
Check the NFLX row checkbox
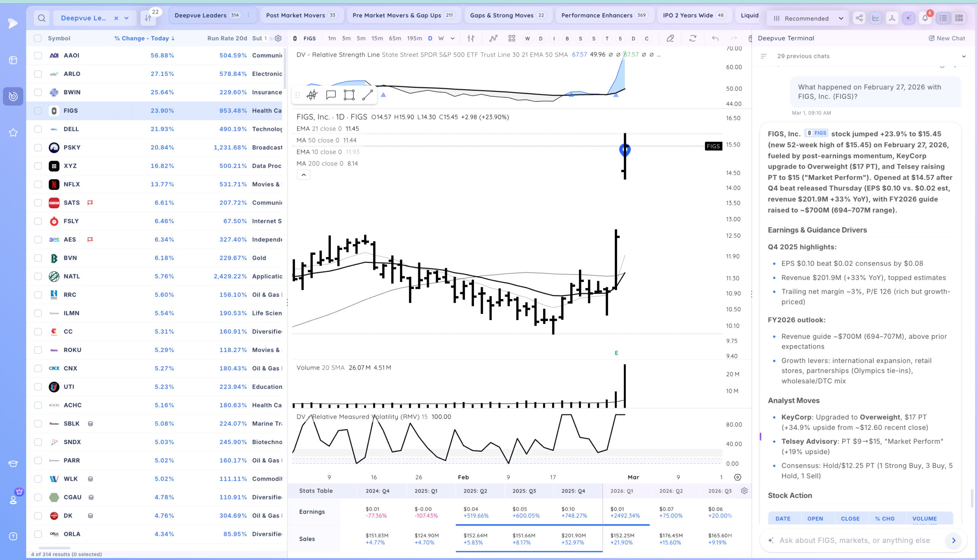coord(38,184)
